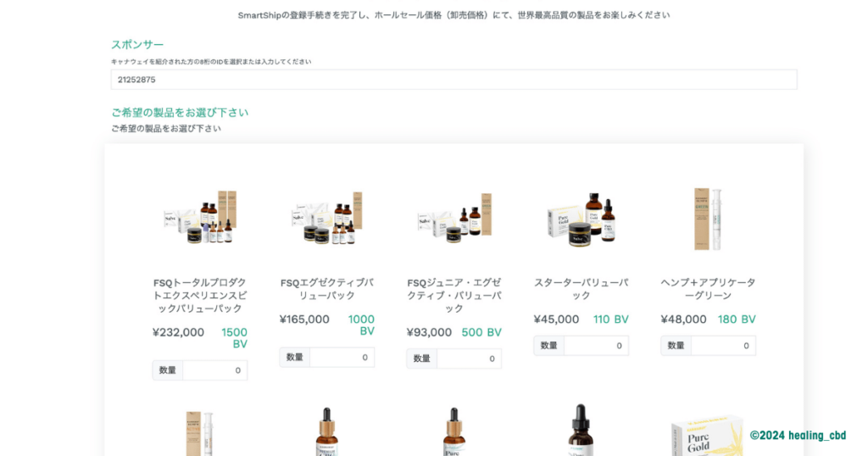Click quantity field for ヘンプ+アプリケーターグリーン
This screenshot has height=456, width=868.
[x=723, y=346]
